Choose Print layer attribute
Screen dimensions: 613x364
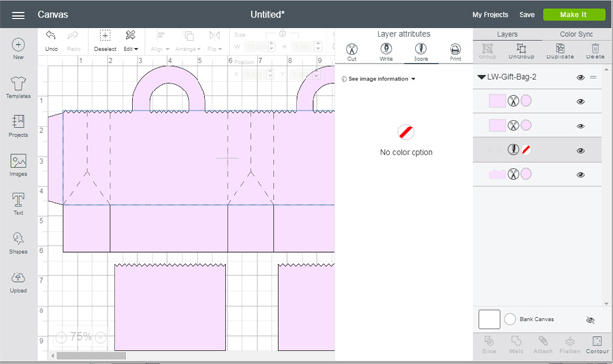(x=455, y=52)
